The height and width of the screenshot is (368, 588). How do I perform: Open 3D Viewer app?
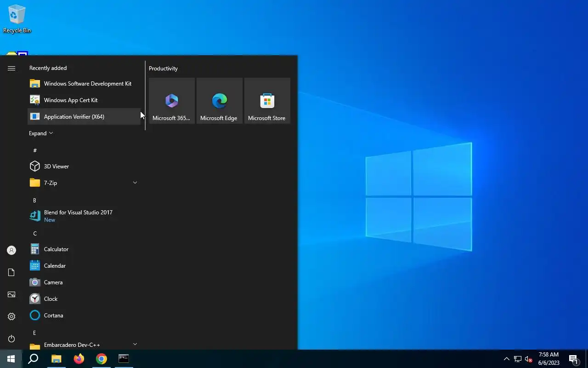click(x=84, y=167)
